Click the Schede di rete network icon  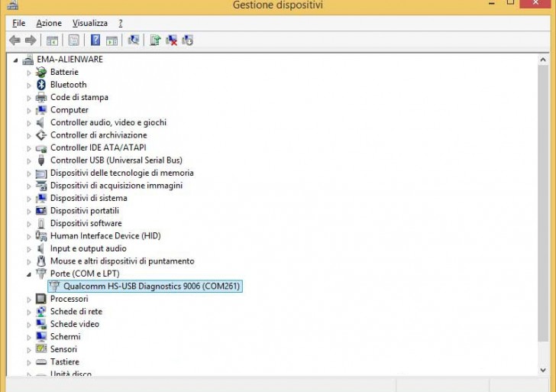point(41,312)
